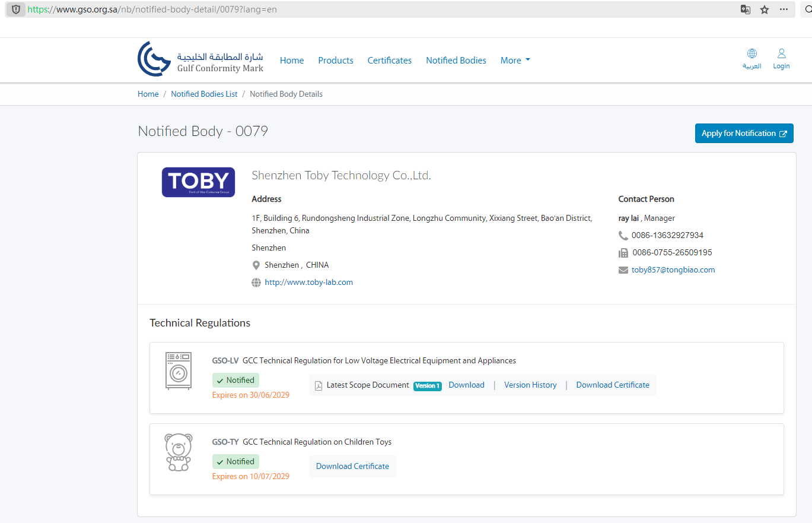Click the site security shield icon
Image resolution: width=812 pixels, height=523 pixels.
tap(16, 9)
